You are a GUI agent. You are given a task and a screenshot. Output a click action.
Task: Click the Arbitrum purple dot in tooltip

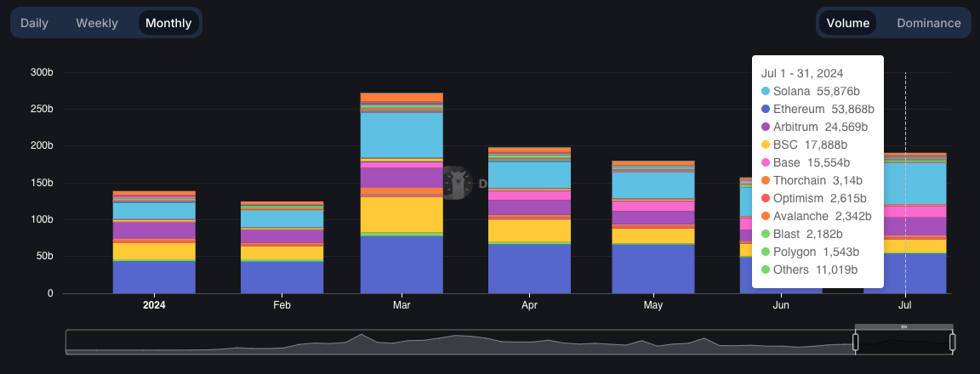(766, 127)
